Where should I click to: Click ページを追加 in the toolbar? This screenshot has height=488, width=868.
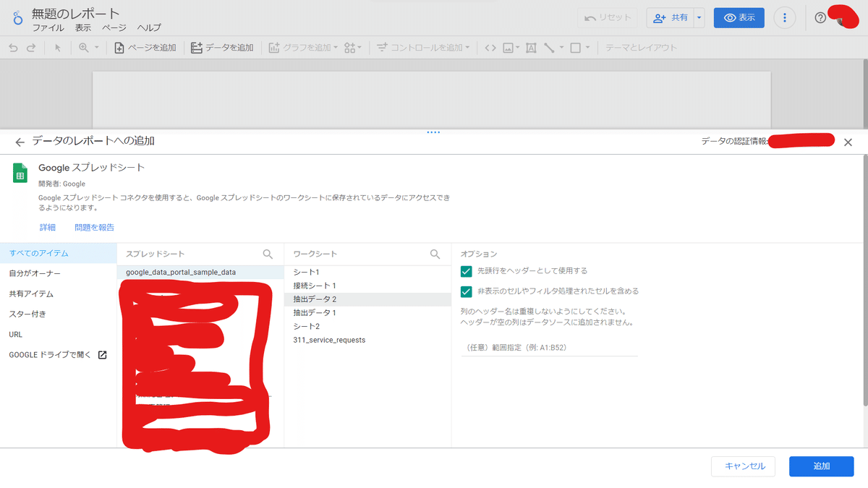145,48
